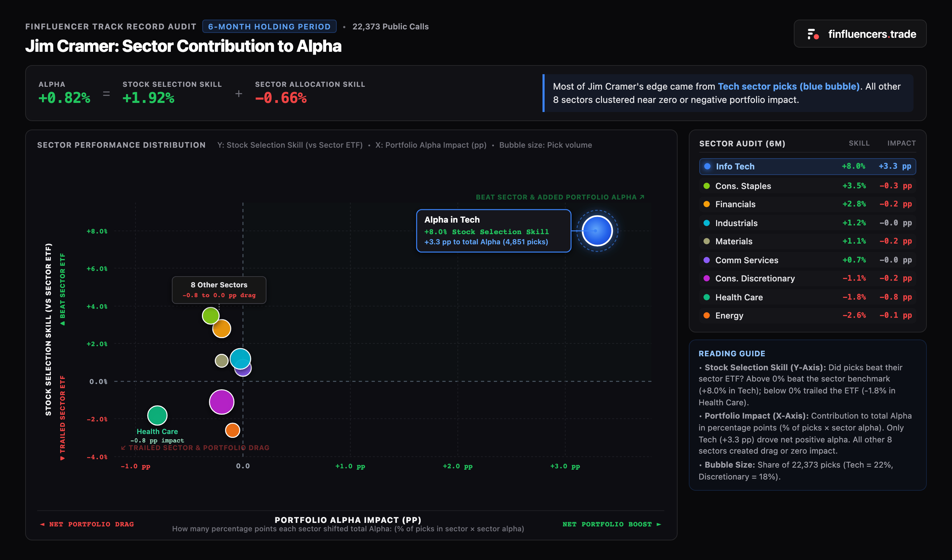Select the Materials row label
Screen dimensions: 952x560
point(734,241)
